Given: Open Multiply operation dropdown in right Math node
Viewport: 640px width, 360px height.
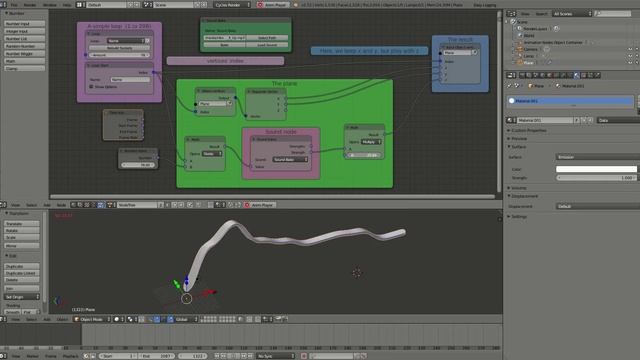Looking at the screenshot, I should 371,142.
